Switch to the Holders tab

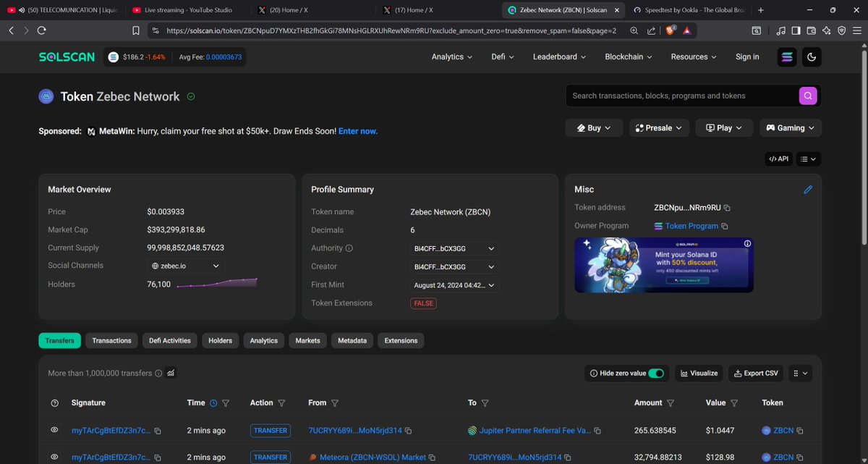(x=221, y=341)
